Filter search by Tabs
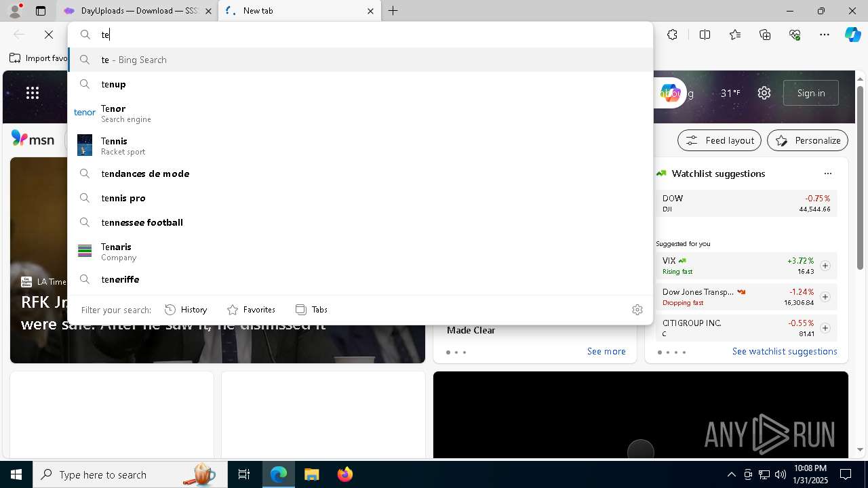The height and width of the screenshot is (488, 868). 311,310
